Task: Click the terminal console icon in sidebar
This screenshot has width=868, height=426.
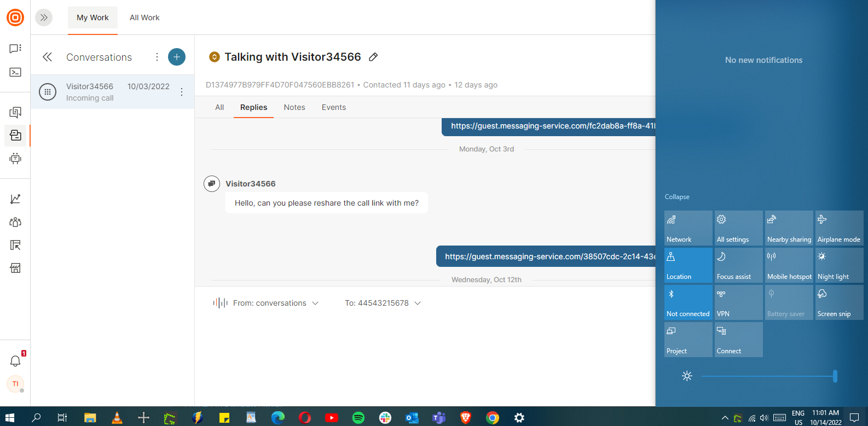Action: (15, 72)
